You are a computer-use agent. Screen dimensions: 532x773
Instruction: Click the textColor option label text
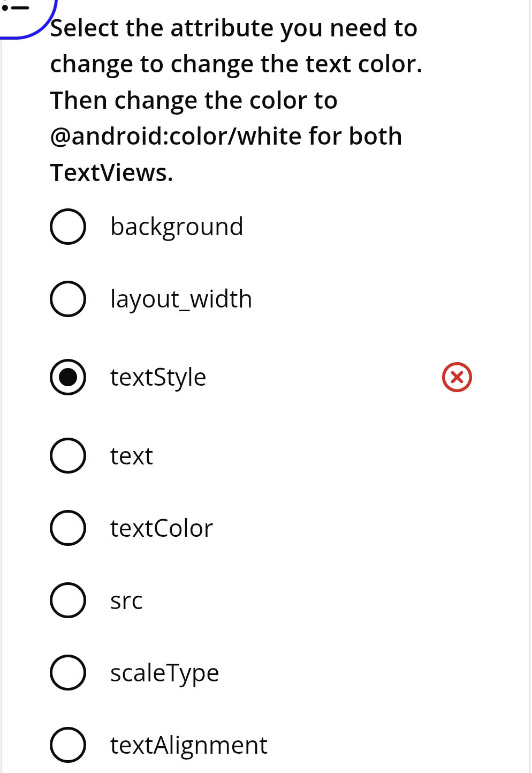(x=161, y=528)
